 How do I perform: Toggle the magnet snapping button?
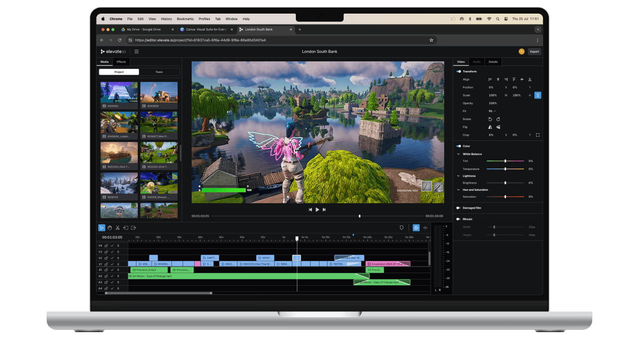[416, 228]
